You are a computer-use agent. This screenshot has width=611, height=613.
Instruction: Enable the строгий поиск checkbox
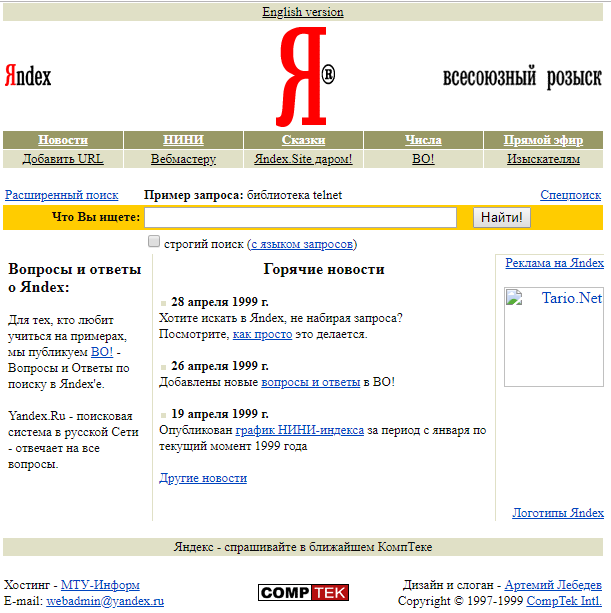pos(154,241)
